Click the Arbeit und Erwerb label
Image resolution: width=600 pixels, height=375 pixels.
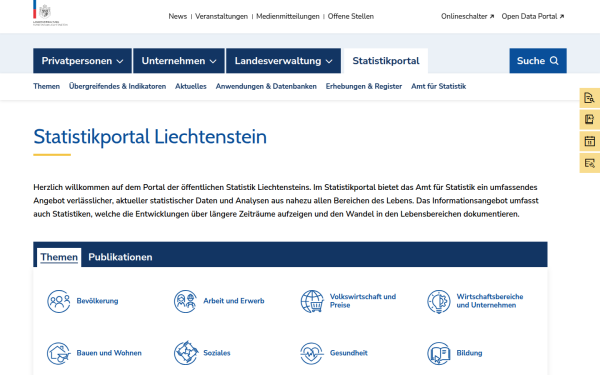[234, 301]
